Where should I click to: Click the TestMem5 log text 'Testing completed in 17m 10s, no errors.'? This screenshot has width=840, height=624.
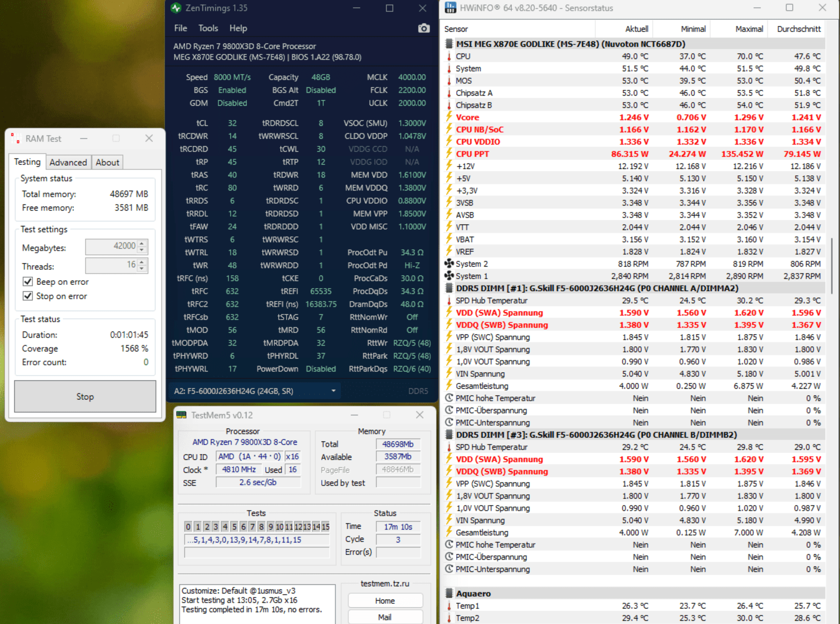[x=252, y=610]
